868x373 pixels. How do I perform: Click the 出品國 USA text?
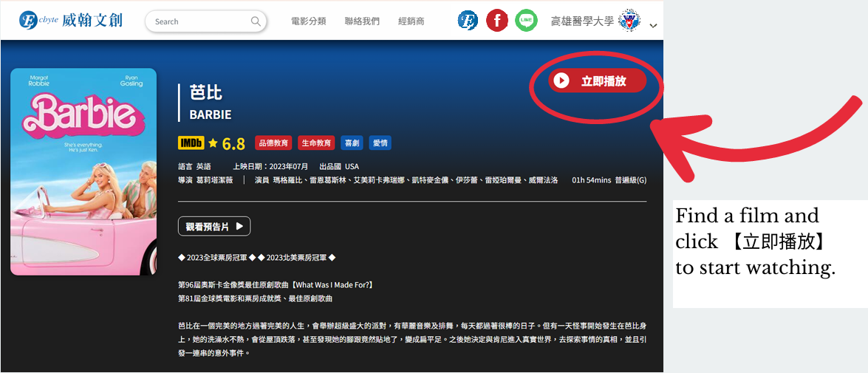click(x=339, y=167)
